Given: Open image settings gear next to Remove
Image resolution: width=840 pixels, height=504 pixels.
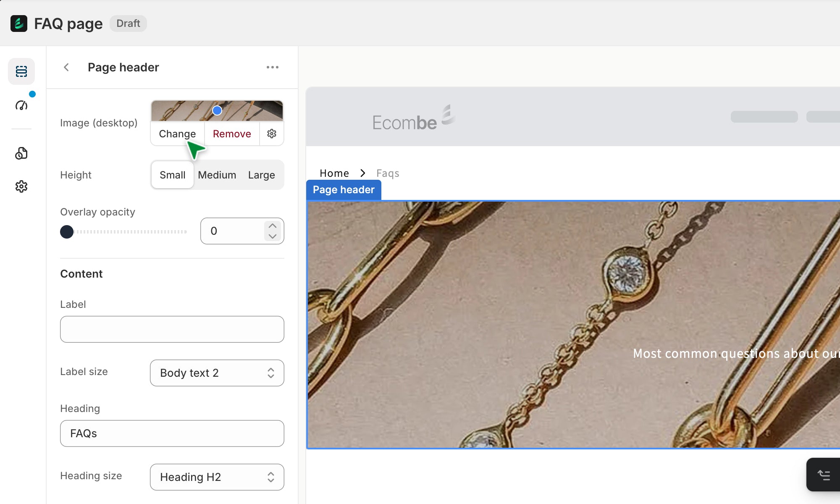Looking at the screenshot, I should point(272,134).
